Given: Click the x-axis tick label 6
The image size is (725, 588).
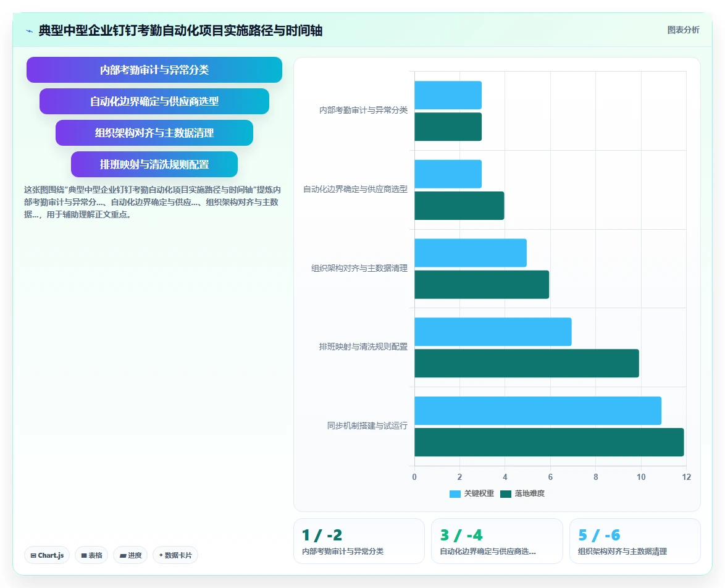Looking at the screenshot, I should click(550, 477).
